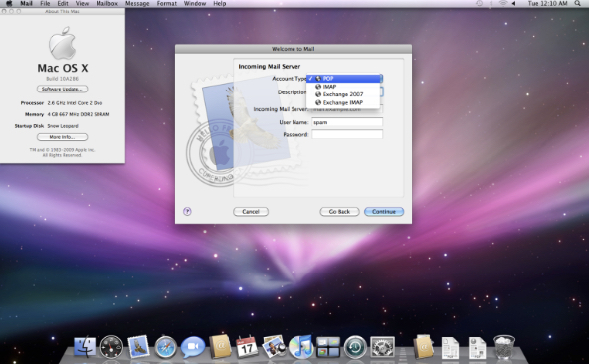Click the Mail stamp icon in the dock
This screenshot has height=364, width=589.
click(138, 346)
